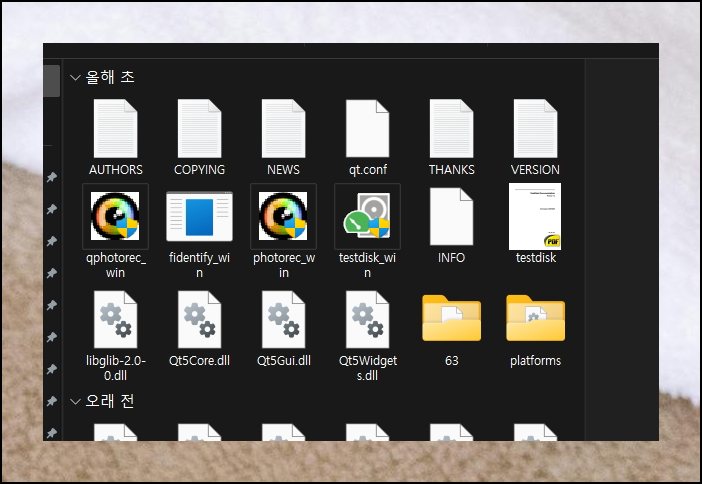Click the platforms folder label
702x484 pixels.
pyautogui.click(x=535, y=361)
